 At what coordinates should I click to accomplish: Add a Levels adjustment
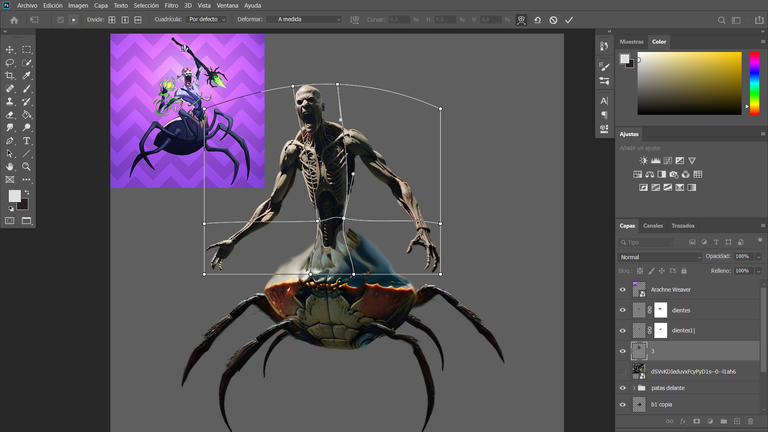click(655, 161)
